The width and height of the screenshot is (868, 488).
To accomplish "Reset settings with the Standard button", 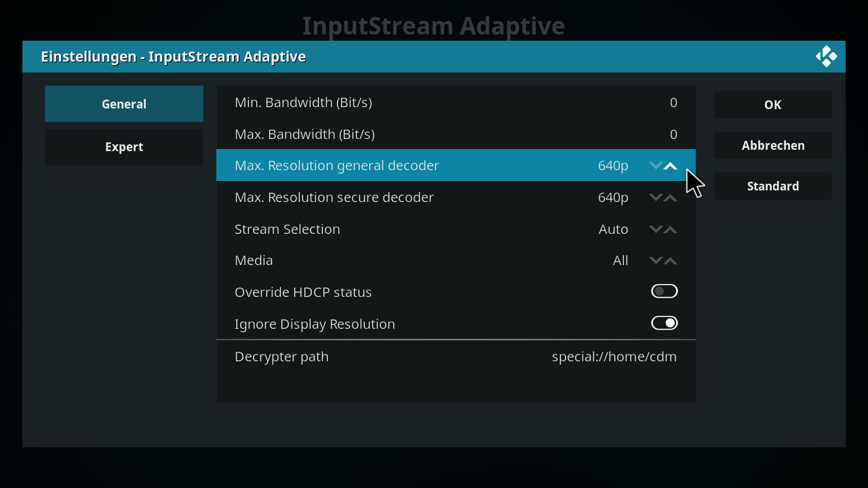I will tap(773, 186).
